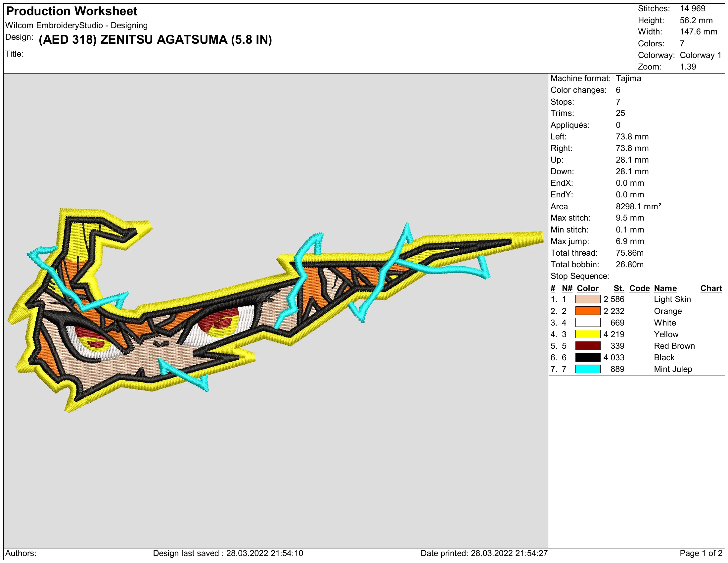Click the 'Name' column header
The width and height of the screenshot is (728, 563).
tap(665, 288)
